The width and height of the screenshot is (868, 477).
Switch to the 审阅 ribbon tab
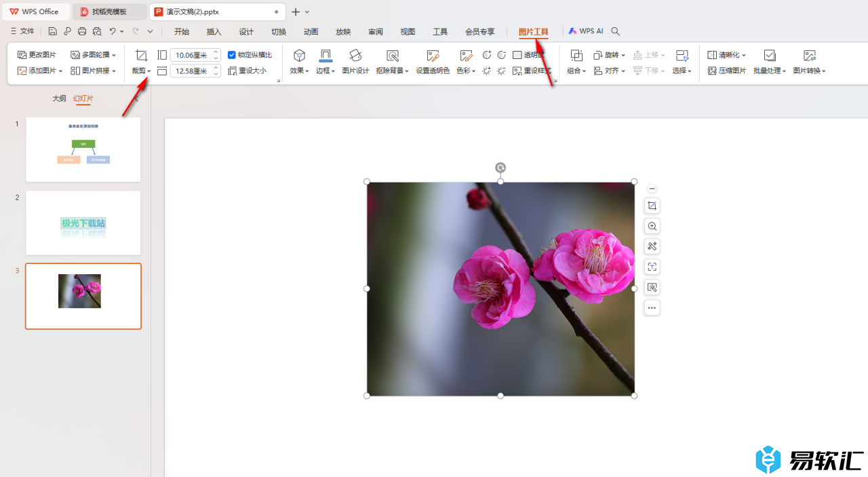coord(376,31)
